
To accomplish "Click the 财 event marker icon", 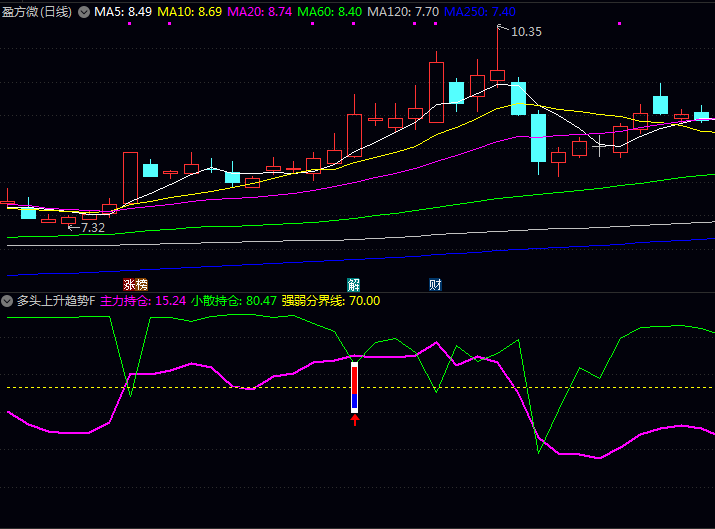I will pyautogui.click(x=435, y=285).
